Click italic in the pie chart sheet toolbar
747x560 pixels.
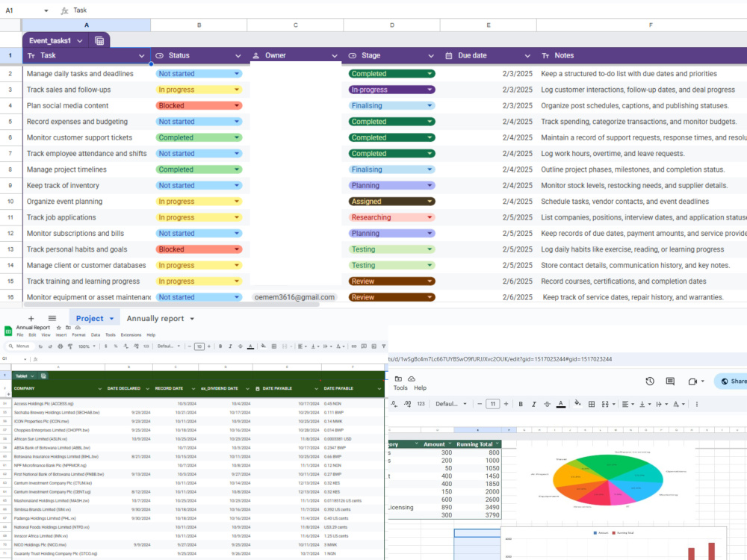(534, 404)
